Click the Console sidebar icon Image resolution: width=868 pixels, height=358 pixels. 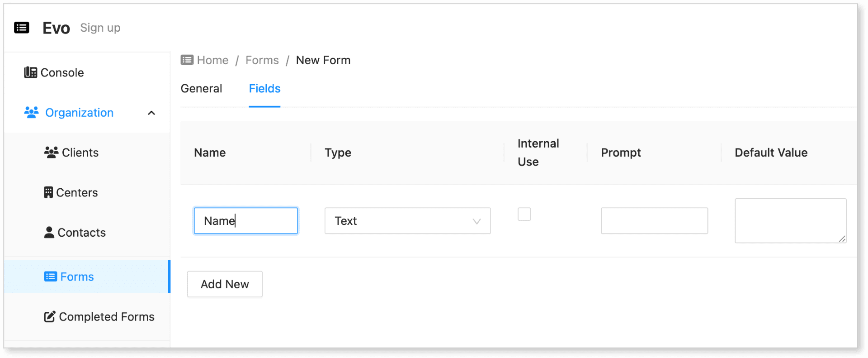coord(30,72)
